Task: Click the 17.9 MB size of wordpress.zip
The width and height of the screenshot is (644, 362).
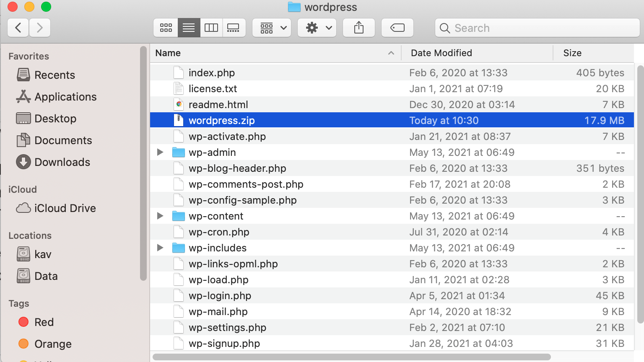Action: (604, 121)
